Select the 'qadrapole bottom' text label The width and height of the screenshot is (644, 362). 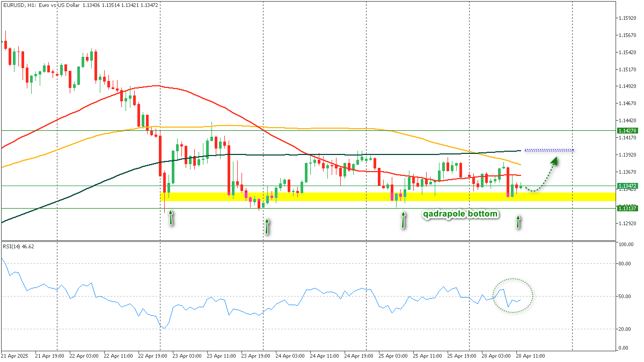pyautogui.click(x=460, y=214)
